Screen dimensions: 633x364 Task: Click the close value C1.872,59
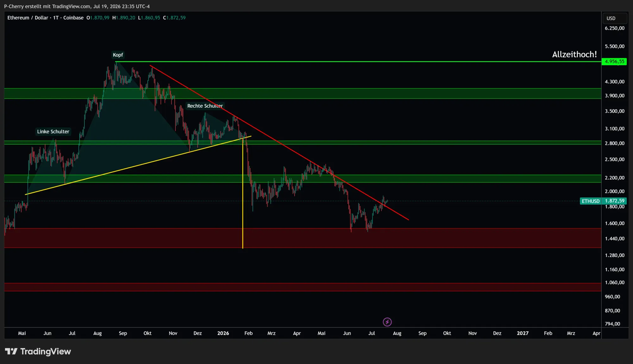pyautogui.click(x=174, y=18)
